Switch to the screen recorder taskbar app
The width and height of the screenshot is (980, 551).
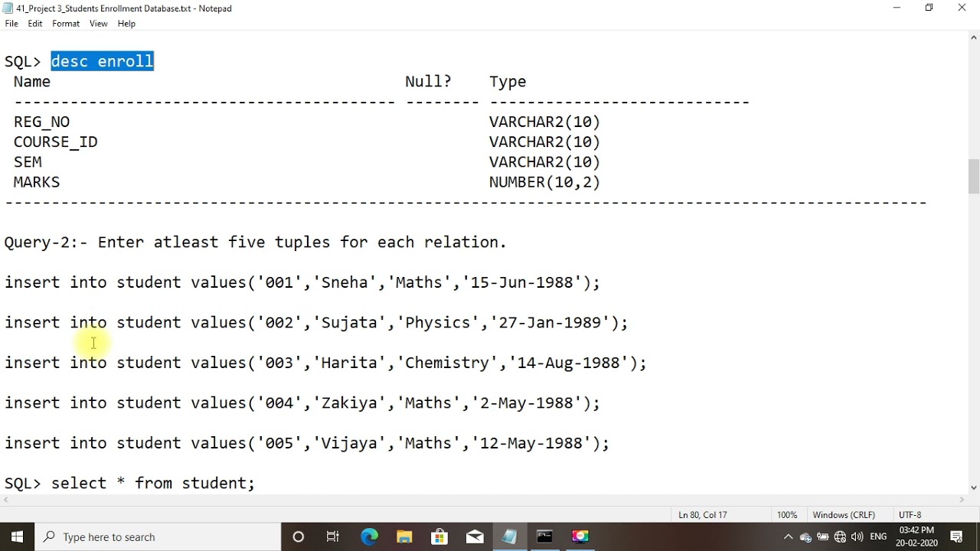coord(580,536)
